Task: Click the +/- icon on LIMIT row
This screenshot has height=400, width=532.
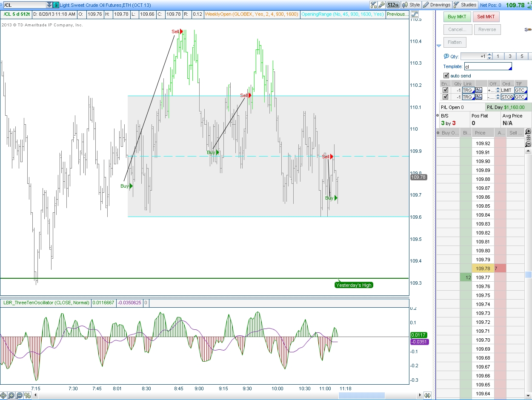Action: 479,90
